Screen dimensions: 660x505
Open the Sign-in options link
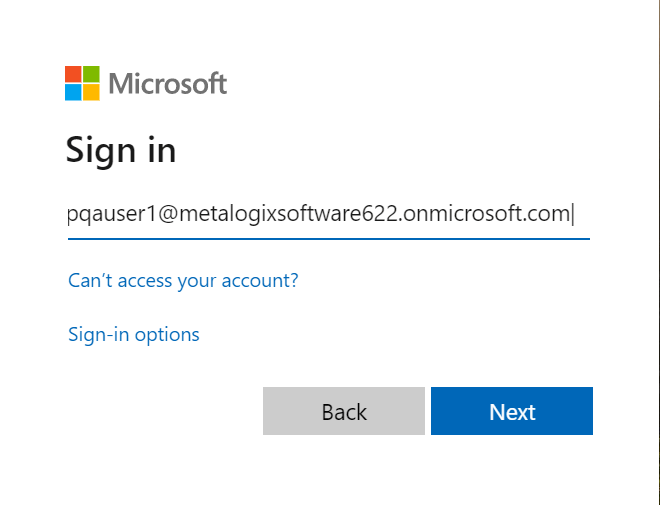point(134,334)
